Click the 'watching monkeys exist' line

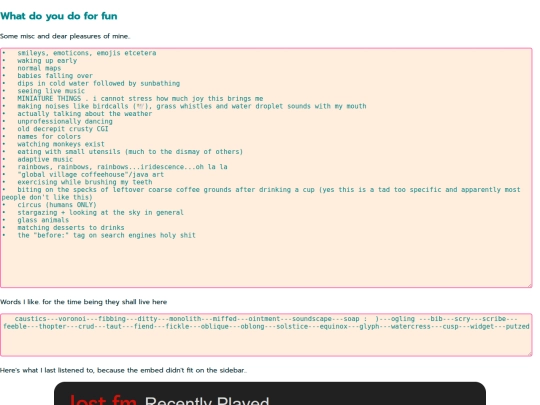tap(61, 144)
